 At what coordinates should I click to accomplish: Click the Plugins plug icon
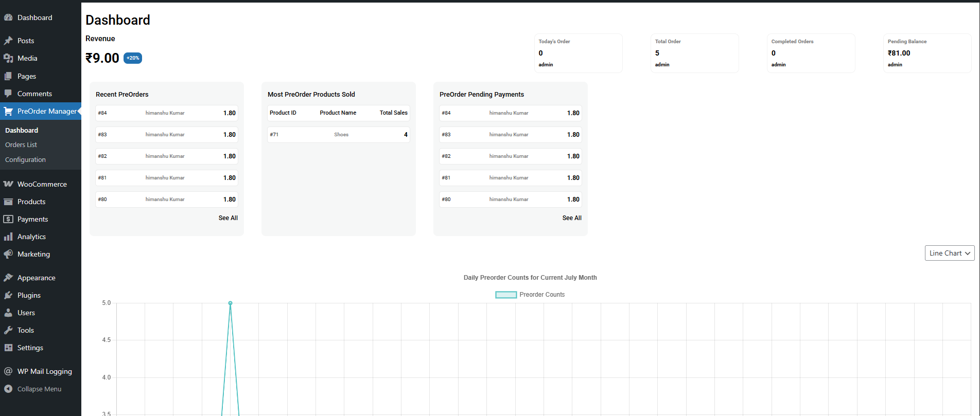coord(8,295)
